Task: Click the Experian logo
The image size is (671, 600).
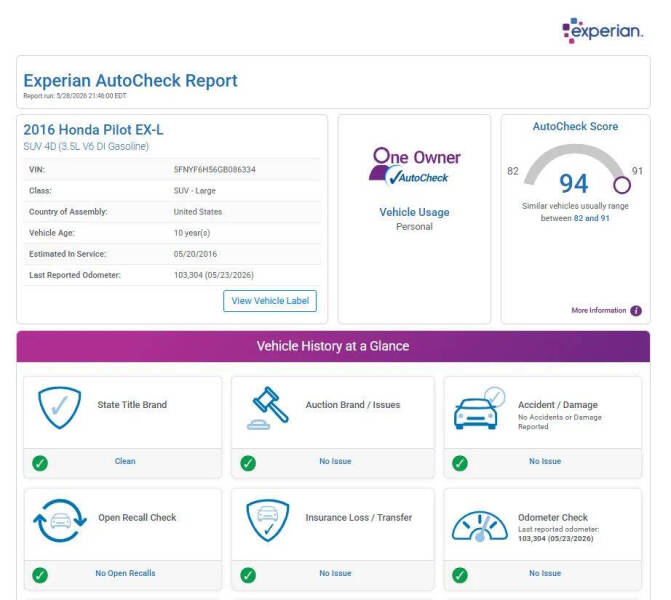Action: click(x=603, y=30)
